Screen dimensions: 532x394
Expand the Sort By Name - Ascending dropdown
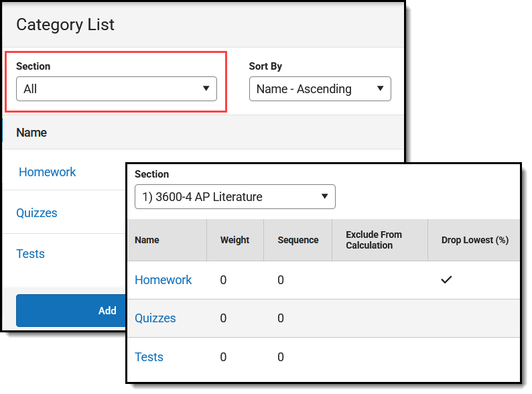[320, 88]
